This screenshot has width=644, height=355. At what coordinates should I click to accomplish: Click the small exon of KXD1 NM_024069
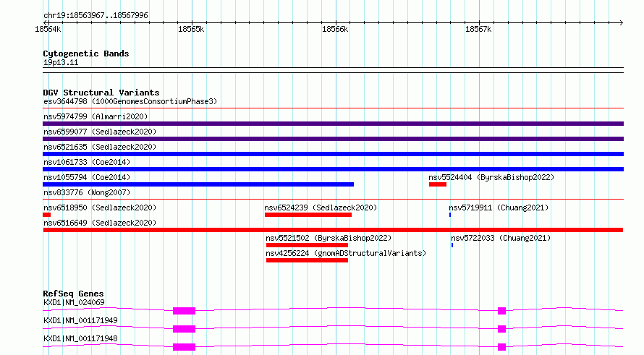(502, 311)
